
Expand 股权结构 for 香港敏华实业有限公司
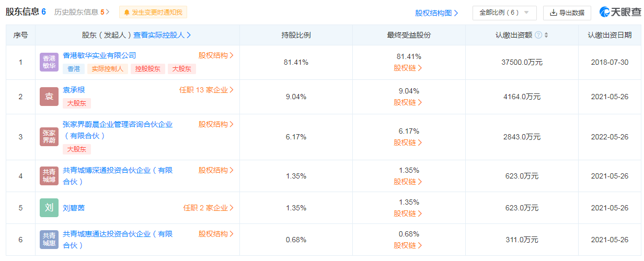(216, 55)
